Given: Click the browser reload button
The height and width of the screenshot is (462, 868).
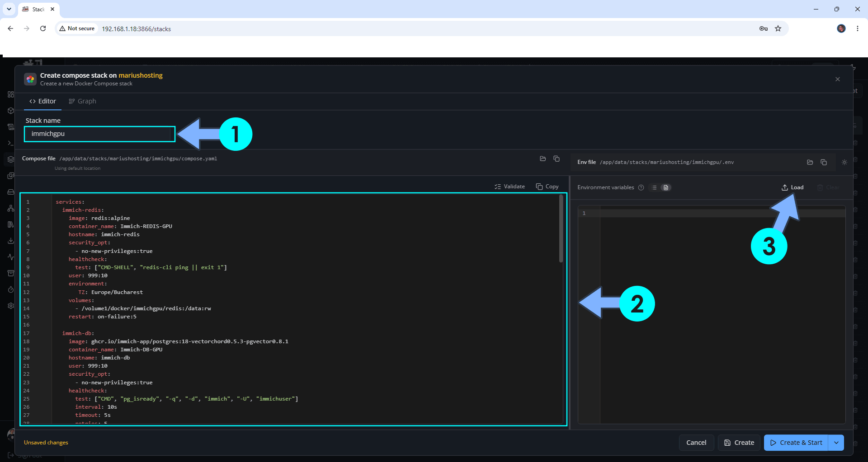Looking at the screenshot, I should coord(43,28).
